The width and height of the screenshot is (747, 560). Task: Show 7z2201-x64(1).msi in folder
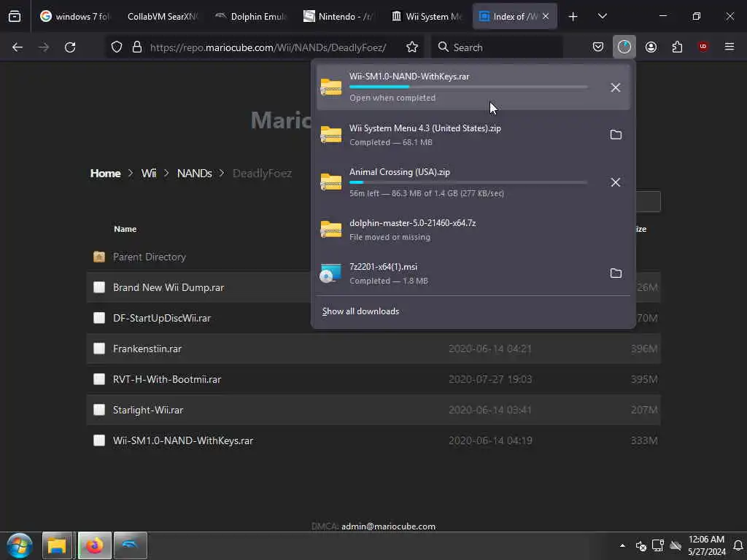tap(616, 273)
